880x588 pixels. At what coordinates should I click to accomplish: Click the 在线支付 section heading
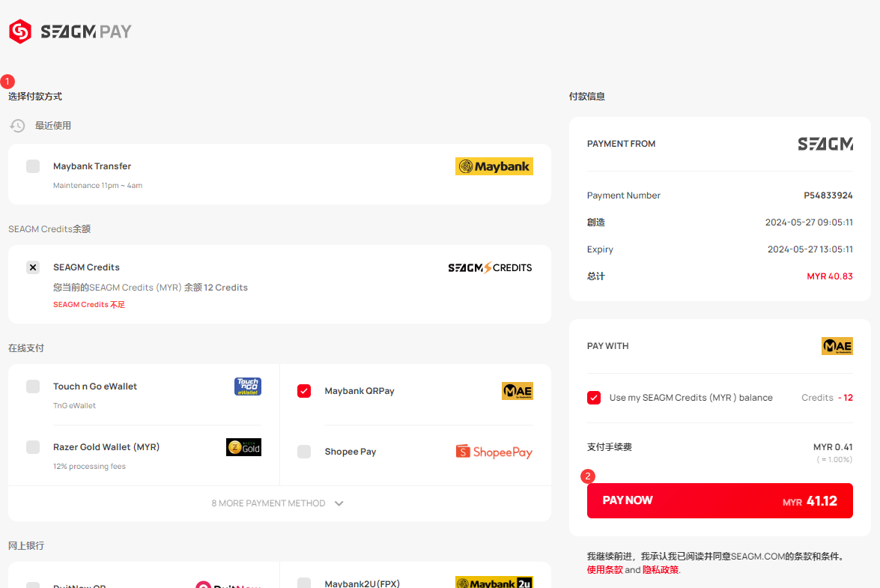tap(26, 348)
